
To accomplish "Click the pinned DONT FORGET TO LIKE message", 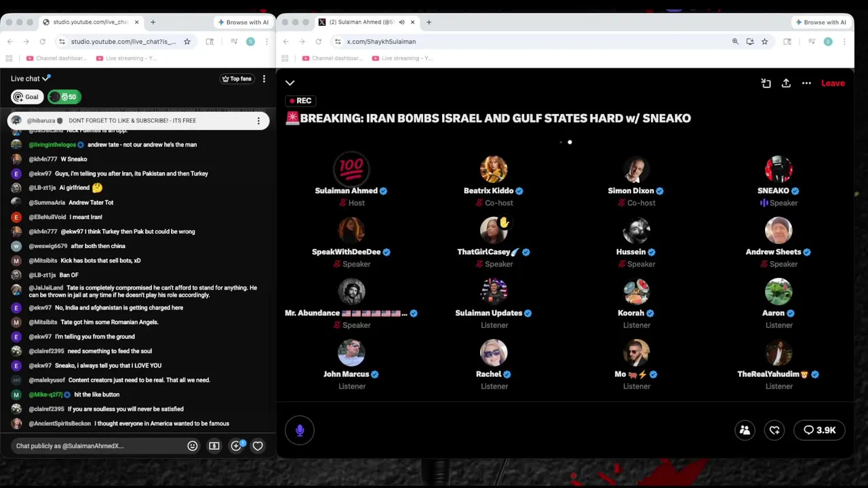I will (x=138, y=121).
